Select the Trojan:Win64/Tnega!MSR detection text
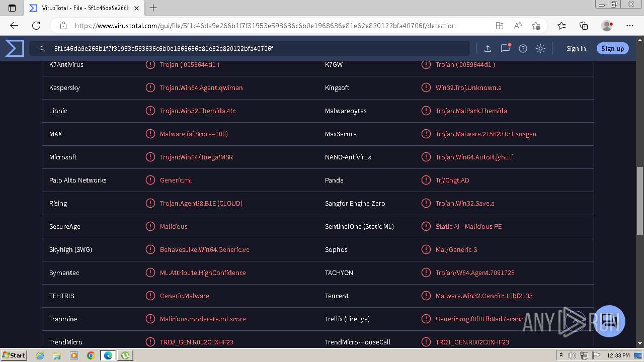Image resolution: width=644 pixels, height=362 pixels. [196, 157]
